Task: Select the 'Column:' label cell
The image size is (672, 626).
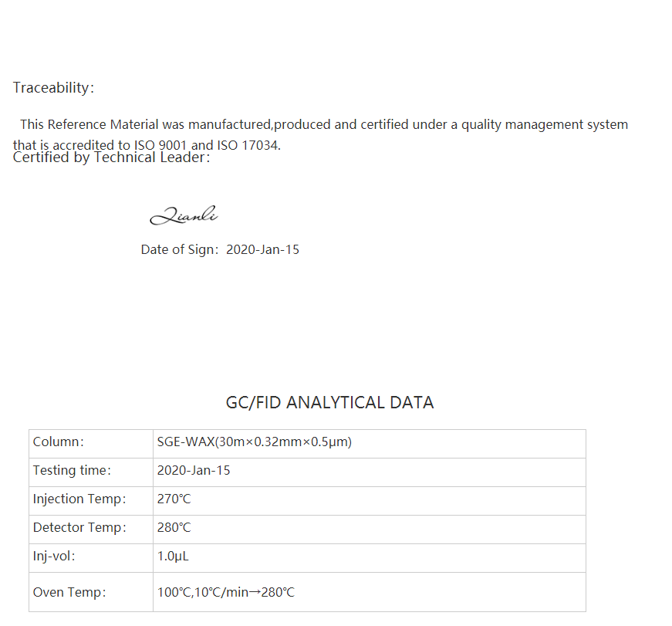Action: click(x=91, y=444)
